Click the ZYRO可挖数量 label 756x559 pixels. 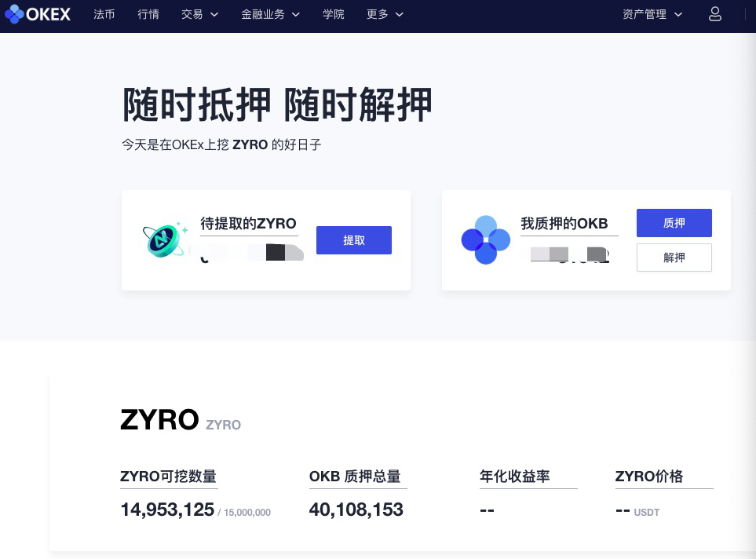168,477
